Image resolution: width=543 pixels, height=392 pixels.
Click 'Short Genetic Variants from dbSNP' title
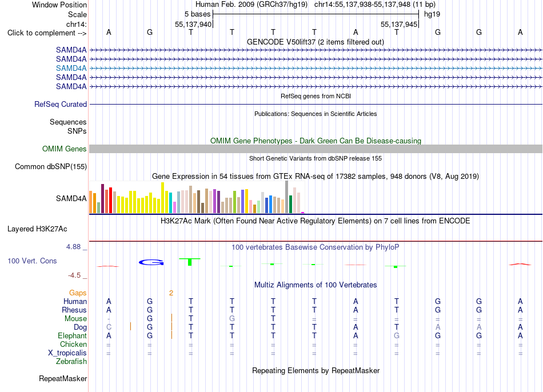click(316, 158)
